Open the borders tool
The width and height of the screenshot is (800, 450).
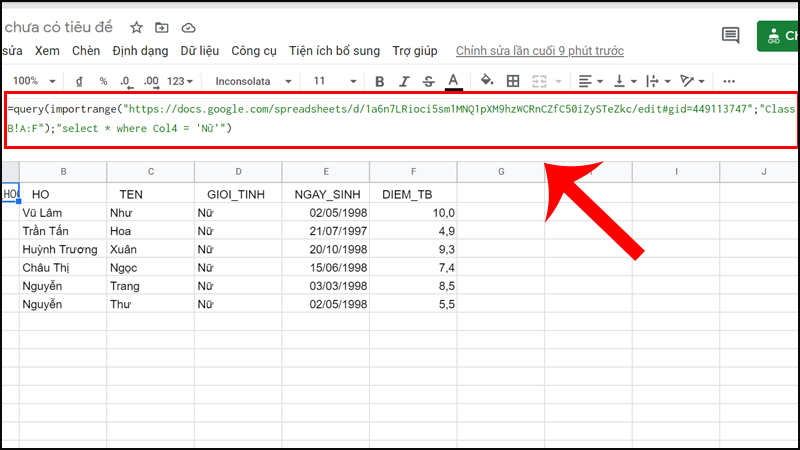point(513,81)
